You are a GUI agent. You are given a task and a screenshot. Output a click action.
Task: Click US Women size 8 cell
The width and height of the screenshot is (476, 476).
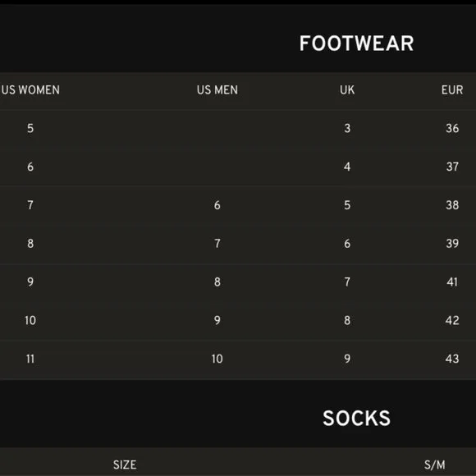pyautogui.click(x=30, y=244)
